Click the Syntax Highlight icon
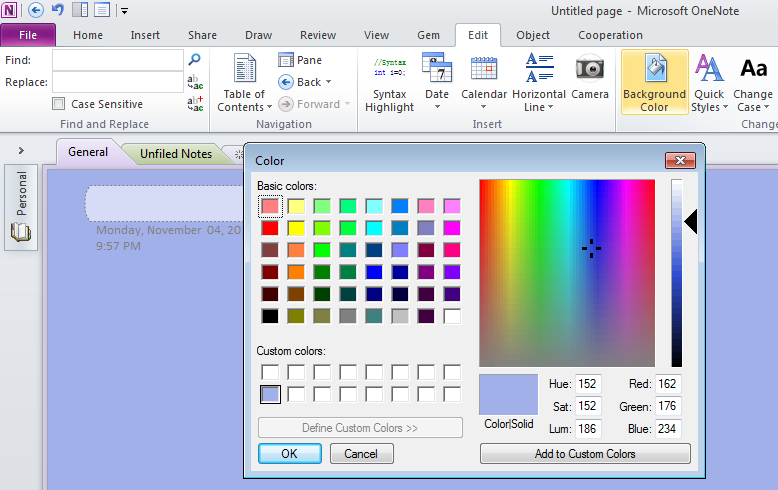Image resolution: width=778 pixels, height=490 pixels. (389, 68)
